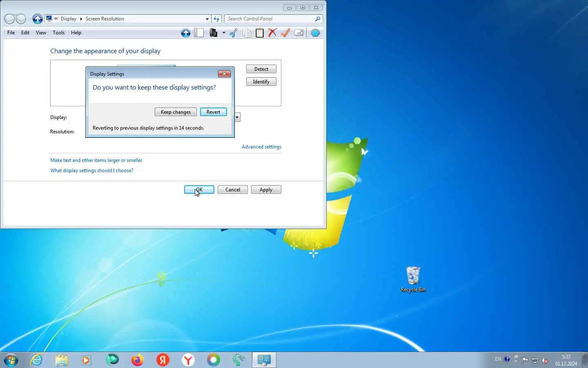Toggle the pane layout icon in the toolbar
Viewport: 588px width, 368px height.
(199, 33)
